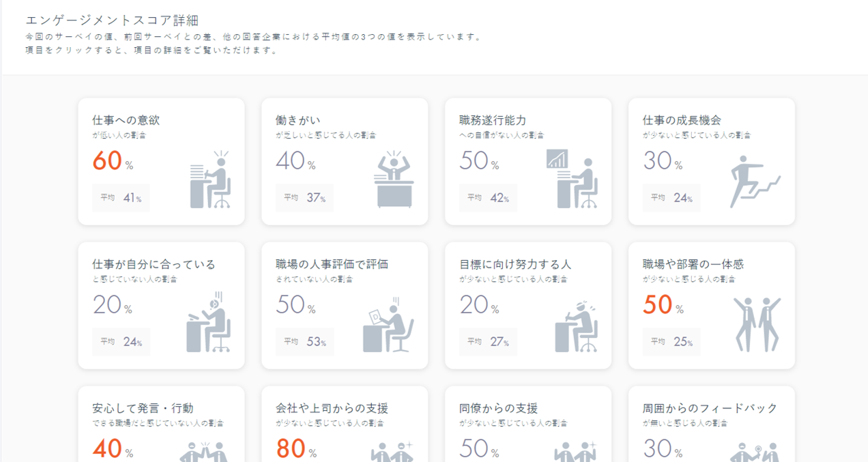Click the two cheering people icon in 職場や部署の一体感
Viewport: 868px width, 462px height.
(756, 324)
